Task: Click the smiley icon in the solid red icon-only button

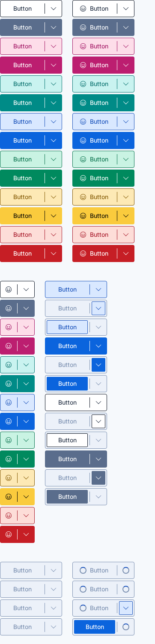Action: coord(9,534)
